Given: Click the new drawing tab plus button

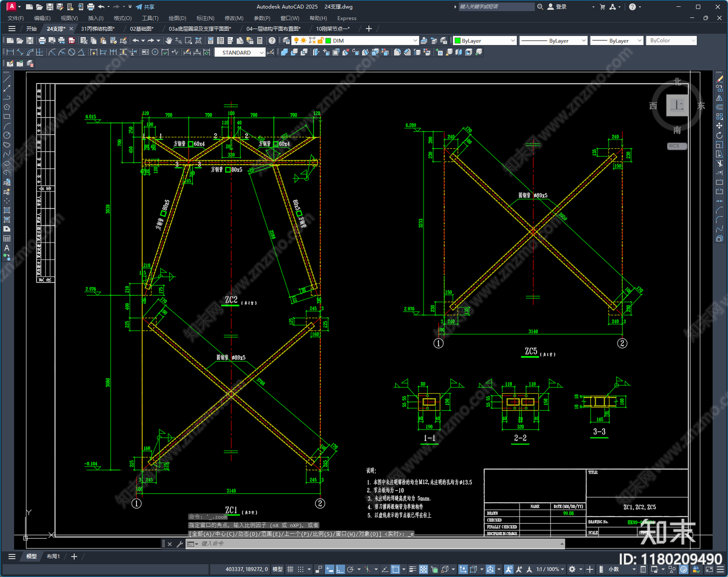Looking at the screenshot, I should coord(369,29).
